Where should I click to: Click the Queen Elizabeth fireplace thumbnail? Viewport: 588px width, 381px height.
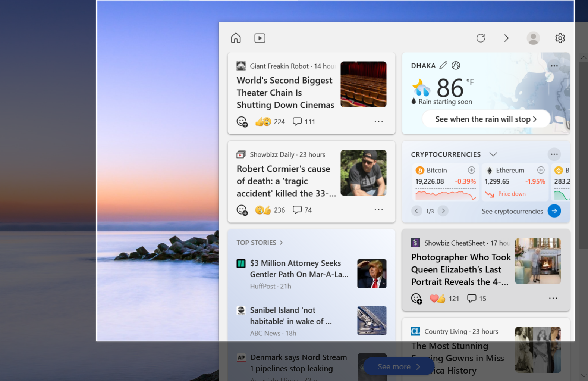[x=538, y=261]
